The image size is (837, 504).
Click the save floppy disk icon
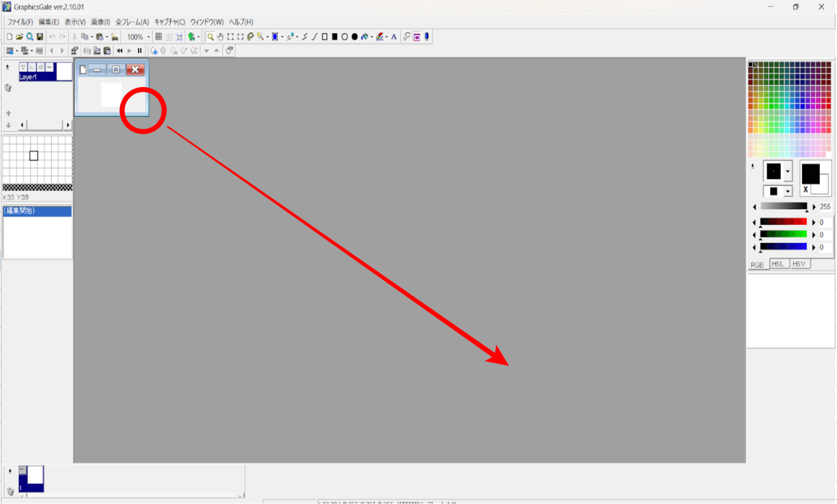point(40,37)
